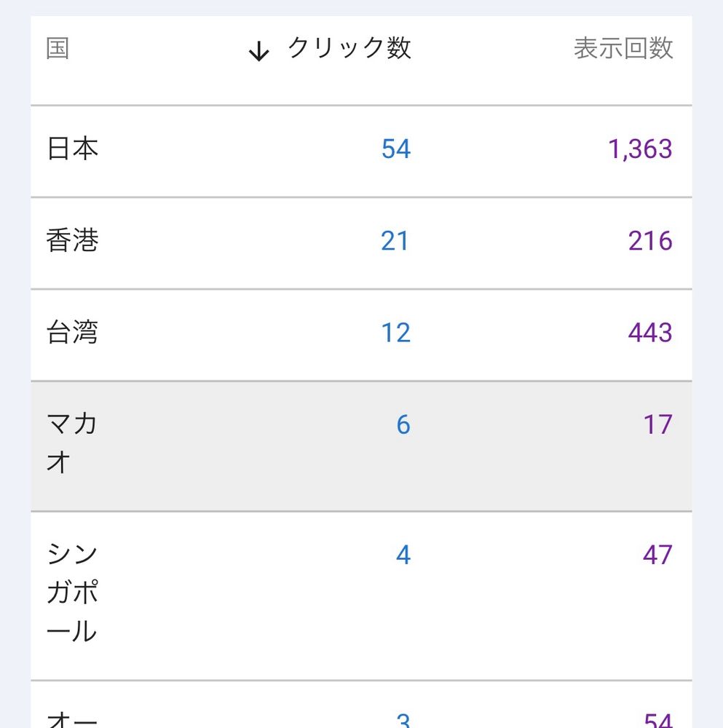The height and width of the screenshot is (728, 723).
Task: Click the sort arrow beside クリック数
Action: [x=258, y=51]
